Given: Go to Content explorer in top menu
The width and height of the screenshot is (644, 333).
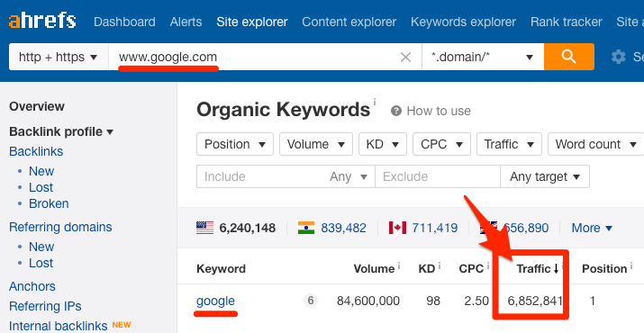Looking at the screenshot, I should [x=349, y=22].
